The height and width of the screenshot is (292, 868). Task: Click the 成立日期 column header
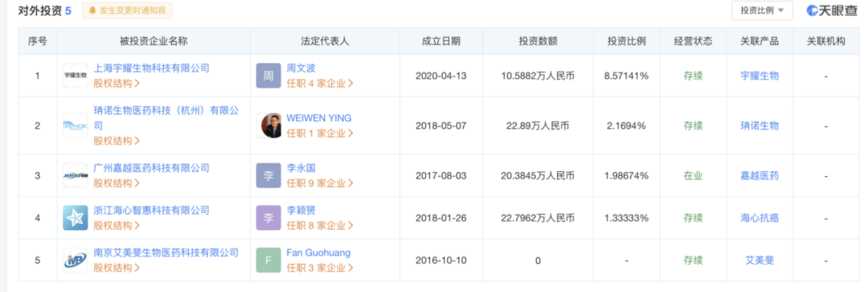click(x=440, y=41)
